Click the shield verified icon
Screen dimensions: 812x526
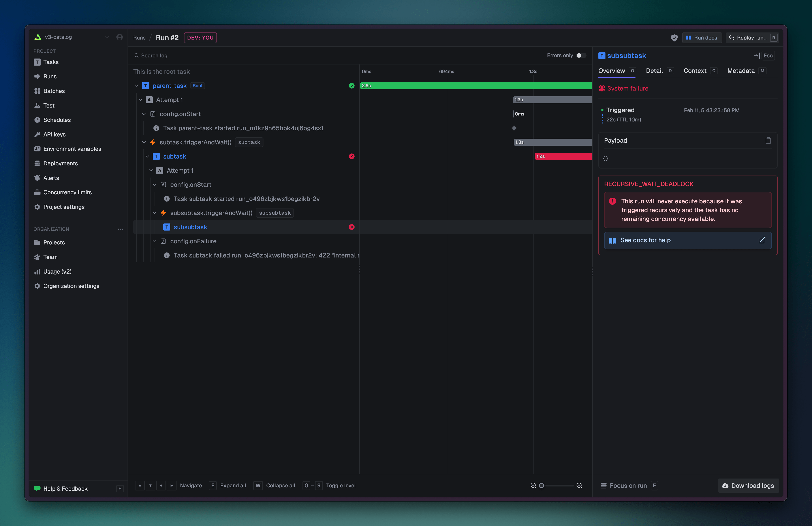(674, 38)
